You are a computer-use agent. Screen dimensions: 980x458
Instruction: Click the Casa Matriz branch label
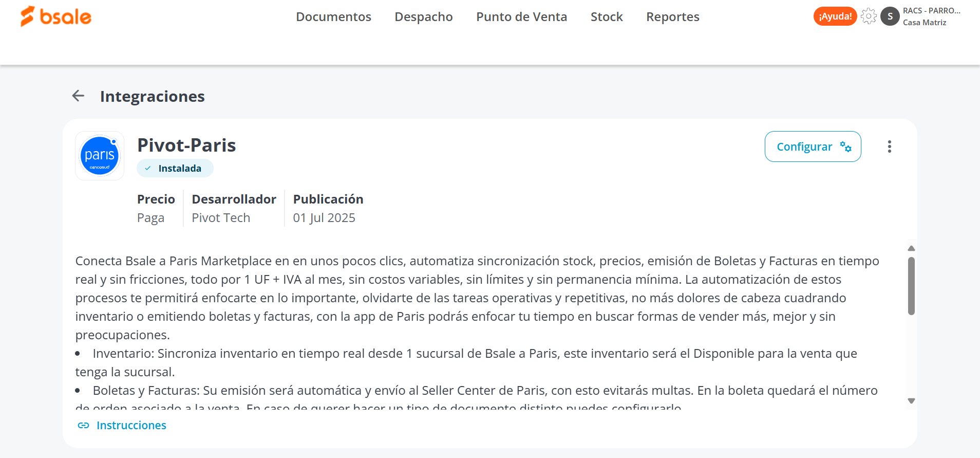pos(925,23)
